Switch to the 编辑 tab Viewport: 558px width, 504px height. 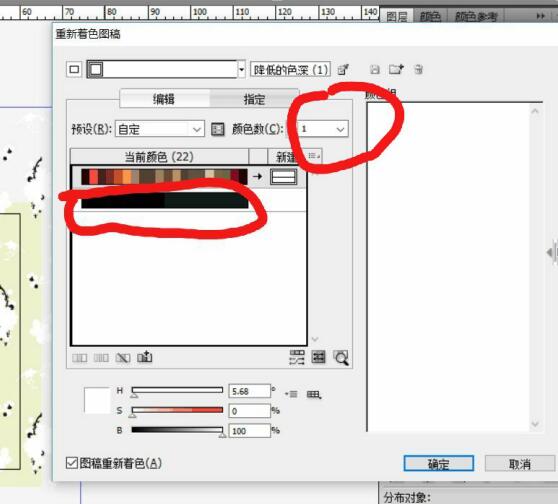point(164,99)
